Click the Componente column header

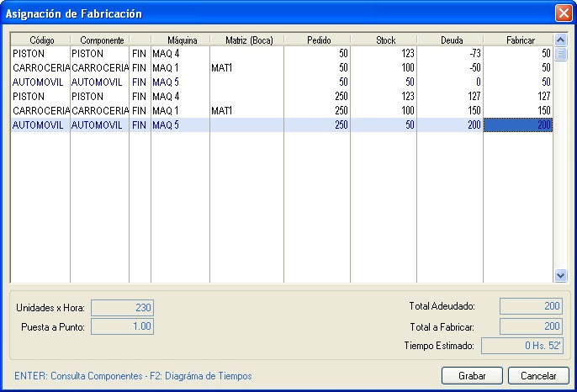point(99,40)
